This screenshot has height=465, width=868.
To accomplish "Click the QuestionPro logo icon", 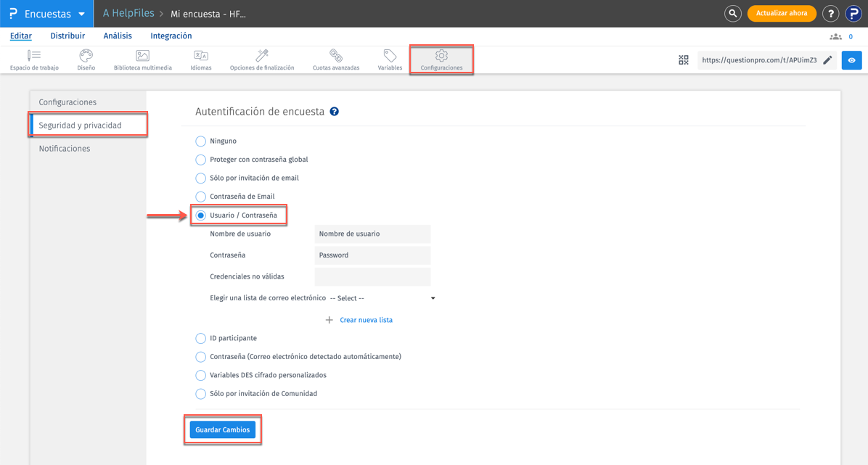I will [13, 13].
